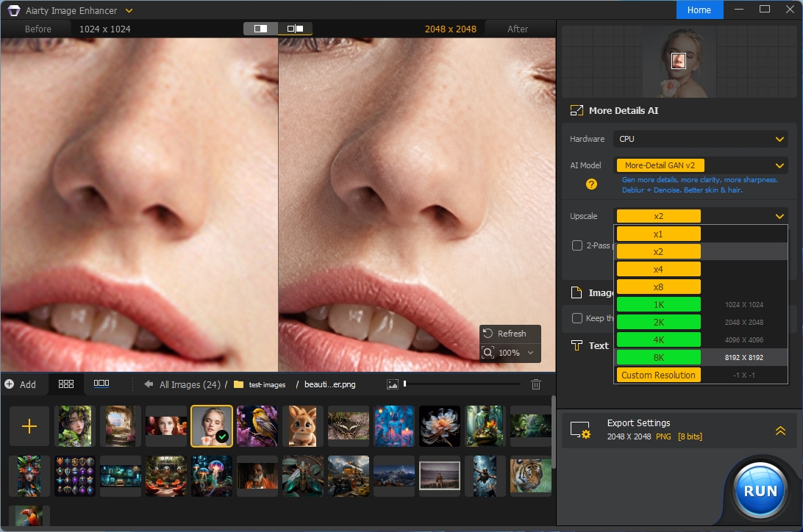The height and width of the screenshot is (532, 803).
Task: Switch to filmstrip thumbnail view icon
Action: click(101, 384)
